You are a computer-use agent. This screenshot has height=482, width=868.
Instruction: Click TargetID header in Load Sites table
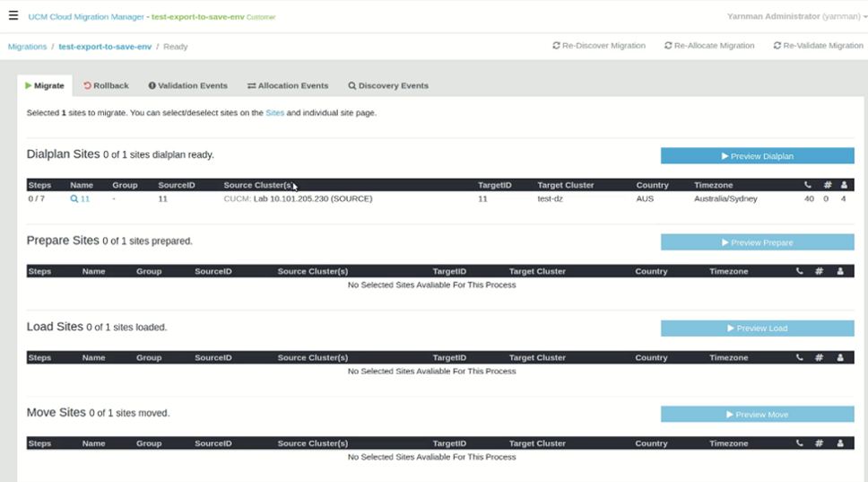point(449,357)
